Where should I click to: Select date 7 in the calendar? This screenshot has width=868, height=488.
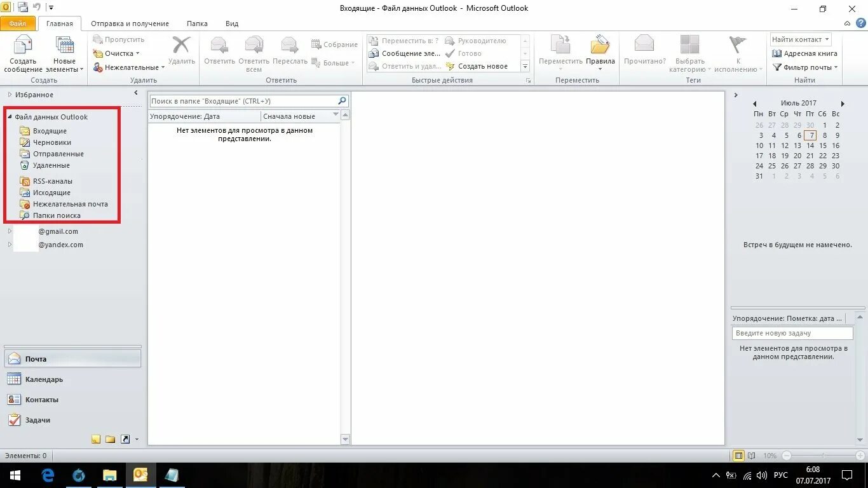click(x=810, y=135)
